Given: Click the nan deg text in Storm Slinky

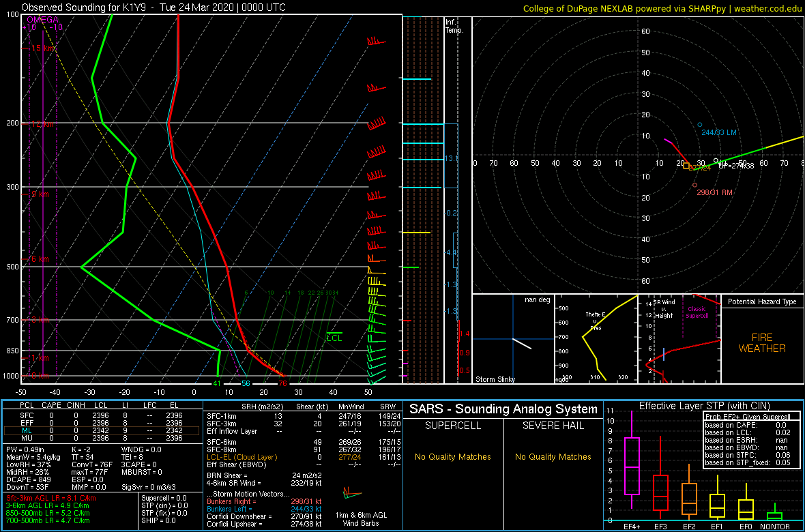Looking at the screenshot, I should pyautogui.click(x=538, y=300).
